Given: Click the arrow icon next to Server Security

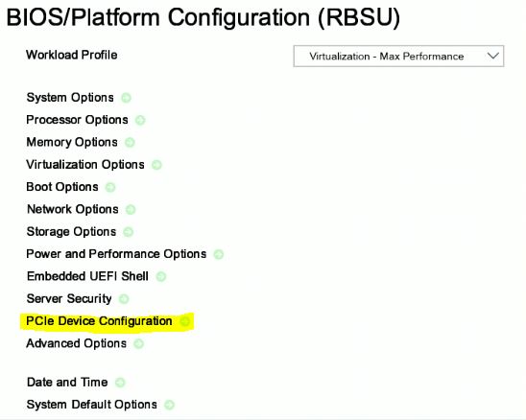Looking at the screenshot, I should 124,299.
